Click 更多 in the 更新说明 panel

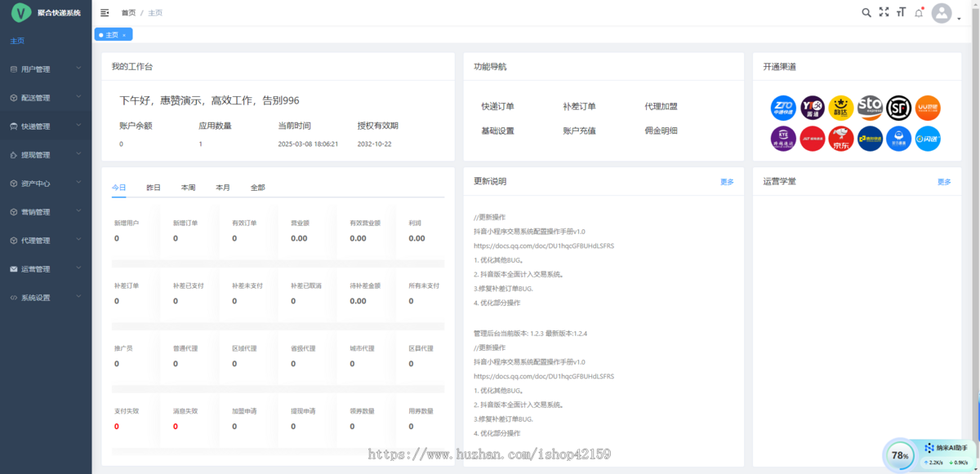[727, 182]
